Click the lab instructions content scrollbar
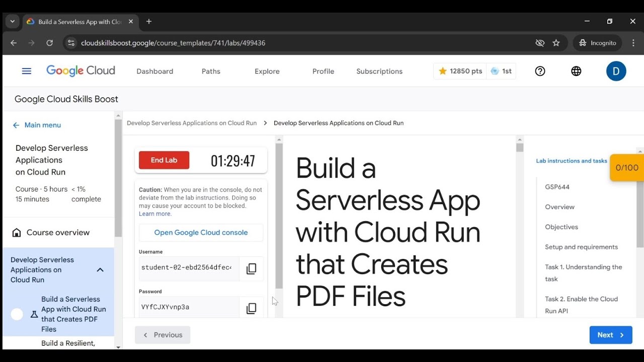 click(x=520, y=148)
